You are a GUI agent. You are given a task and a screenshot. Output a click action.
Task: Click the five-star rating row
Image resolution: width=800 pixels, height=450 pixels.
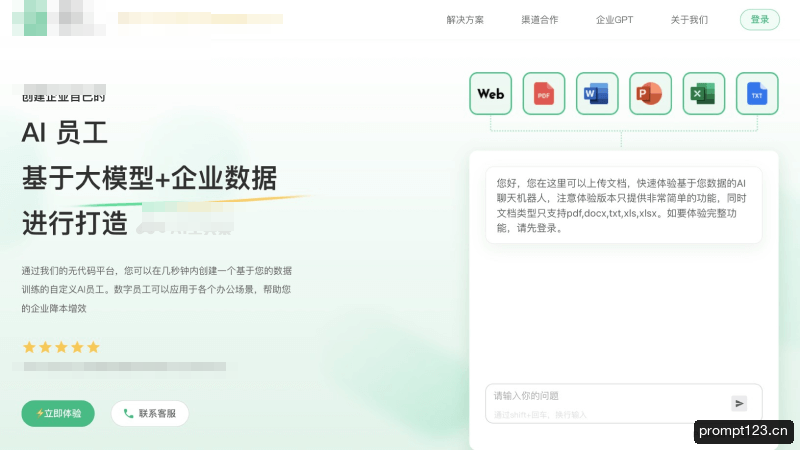pos(61,347)
